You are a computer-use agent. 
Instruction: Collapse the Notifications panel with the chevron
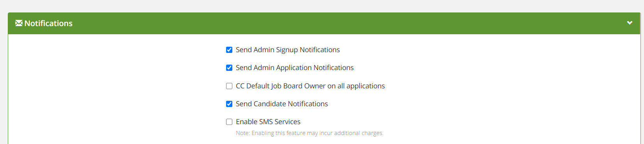pyautogui.click(x=630, y=23)
